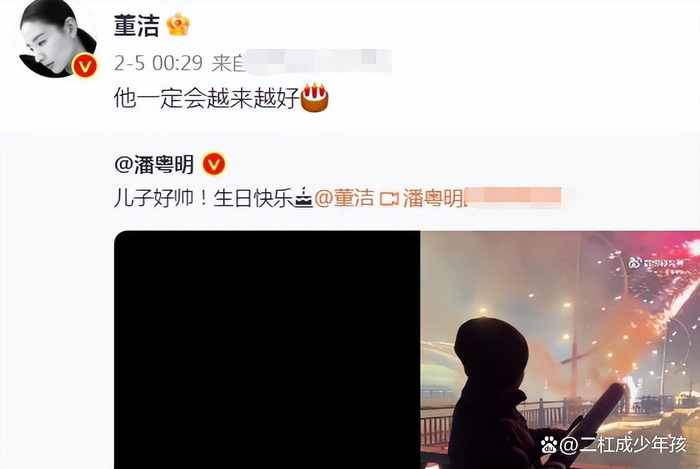Screen dimensions: 700x469
Task: Click the post timestamp 2-5 00:29
Action: (x=158, y=63)
